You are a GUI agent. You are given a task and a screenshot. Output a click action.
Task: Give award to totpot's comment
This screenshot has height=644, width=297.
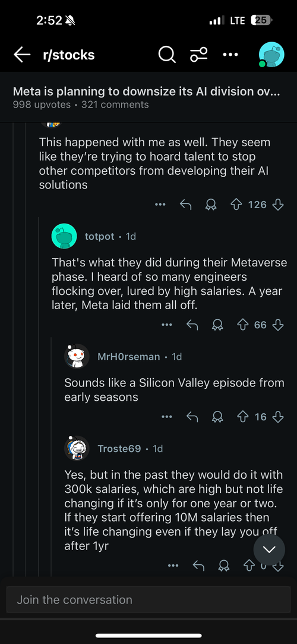(217, 325)
